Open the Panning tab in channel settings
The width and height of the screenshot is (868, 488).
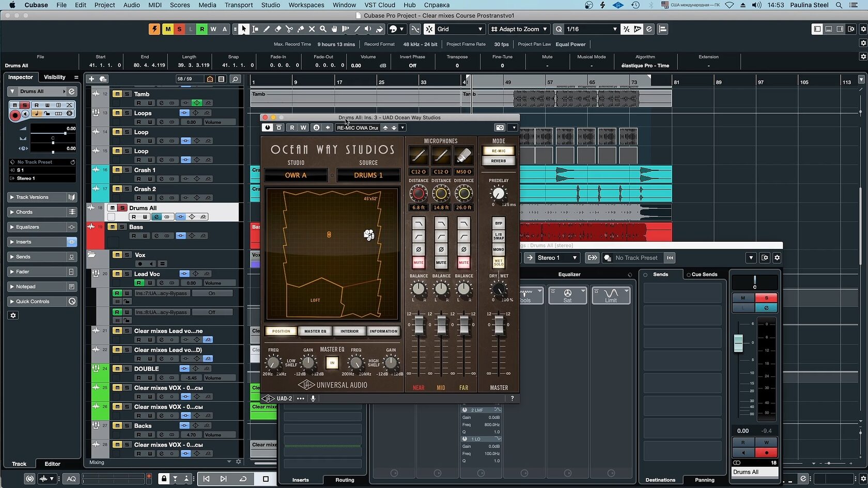coord(705,480)
